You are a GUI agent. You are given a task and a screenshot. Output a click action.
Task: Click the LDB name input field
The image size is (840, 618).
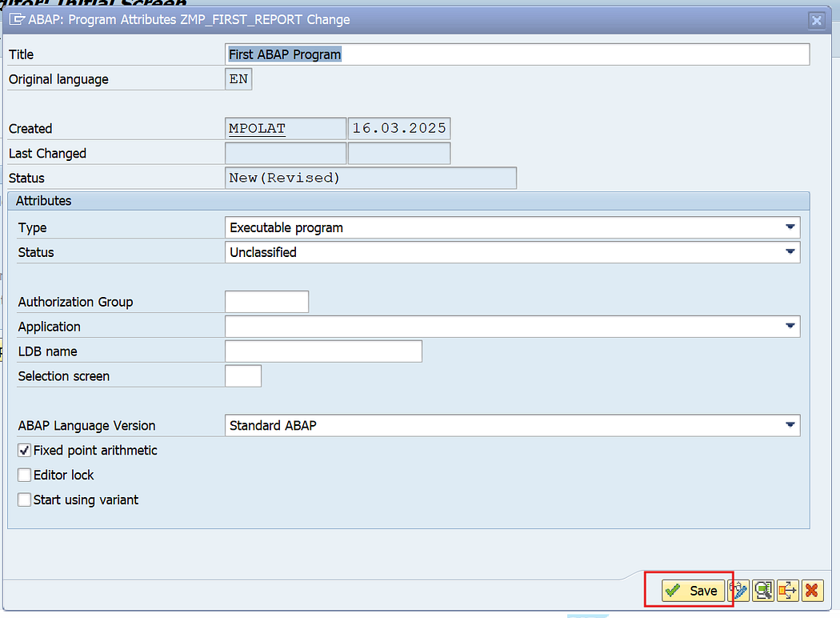pos(323,351)
